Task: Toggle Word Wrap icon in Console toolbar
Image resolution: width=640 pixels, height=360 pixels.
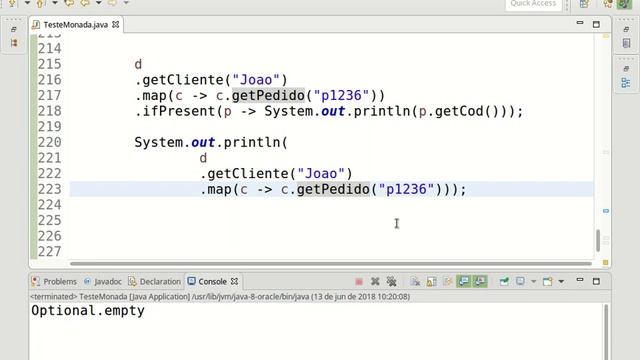Action: [448, 282]
